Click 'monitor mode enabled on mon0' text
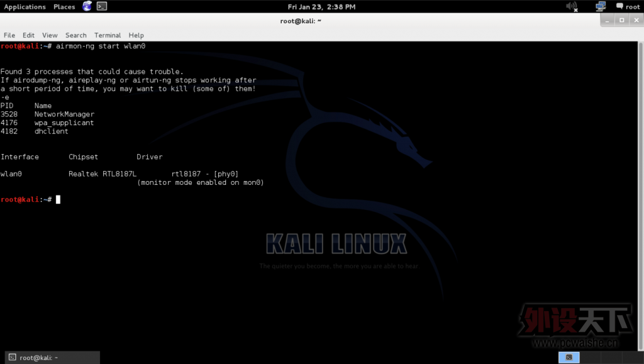644x364 pixels. pyautogui.click(x=201, y=182)
